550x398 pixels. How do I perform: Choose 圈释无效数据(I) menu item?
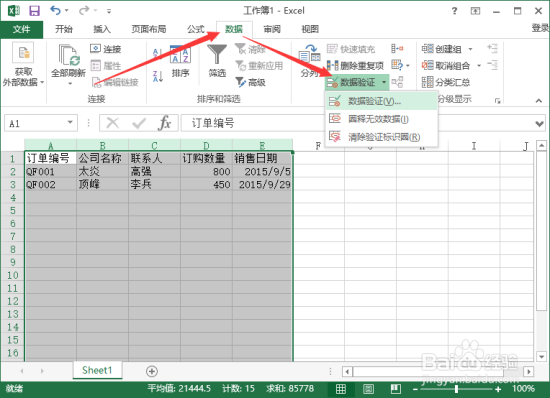tap(381, 119)
